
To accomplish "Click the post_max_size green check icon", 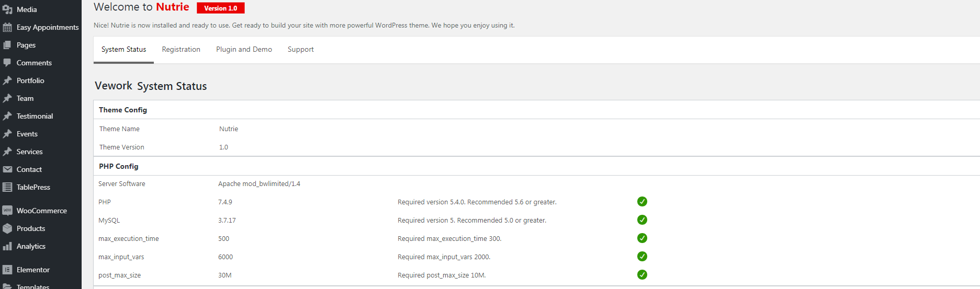I will point(642,275).
